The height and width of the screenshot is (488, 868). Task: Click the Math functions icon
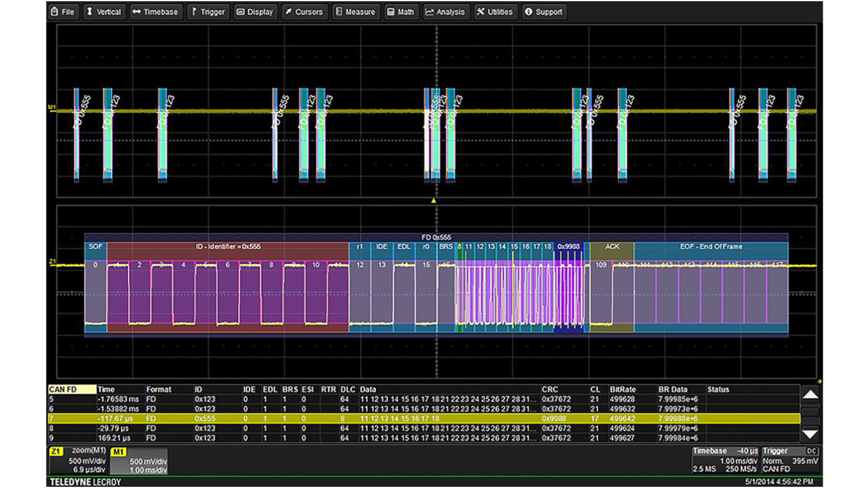pyautogui.click(x=389, y=11)
